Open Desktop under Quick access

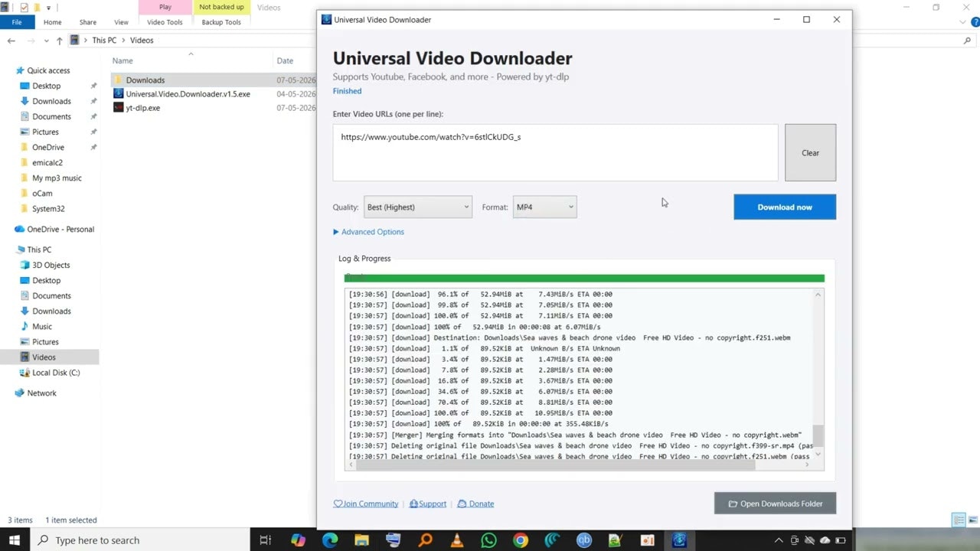tap(46, 86)
